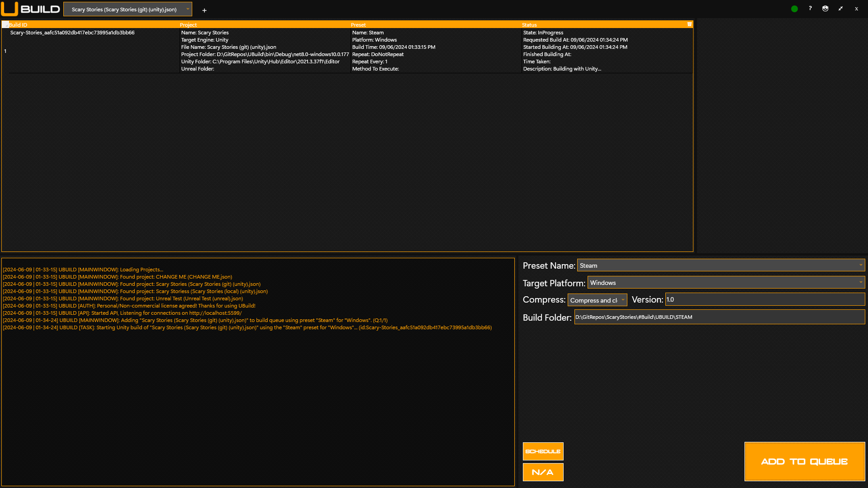868x488 pixels.
Task: Open help via the question mark icon
Action: pyautogui.click(x=810, y=9)
